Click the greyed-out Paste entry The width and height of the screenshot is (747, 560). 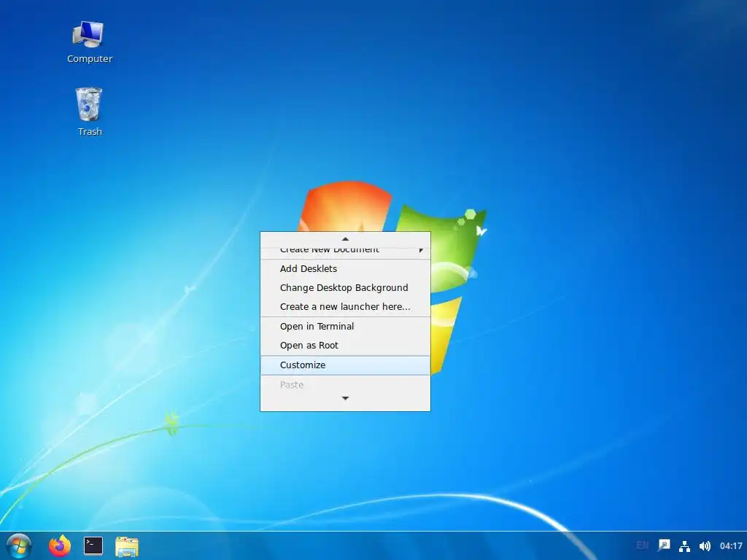(345, 384)
